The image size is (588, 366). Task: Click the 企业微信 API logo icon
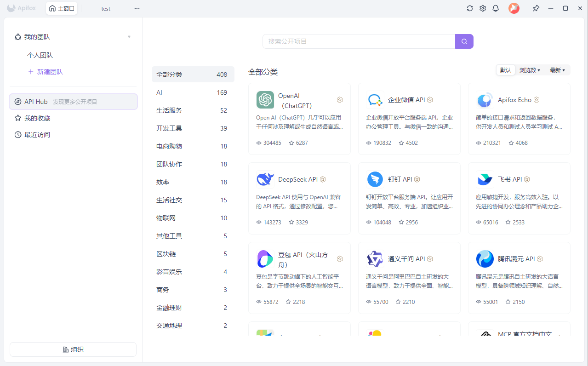click(375, 100)
